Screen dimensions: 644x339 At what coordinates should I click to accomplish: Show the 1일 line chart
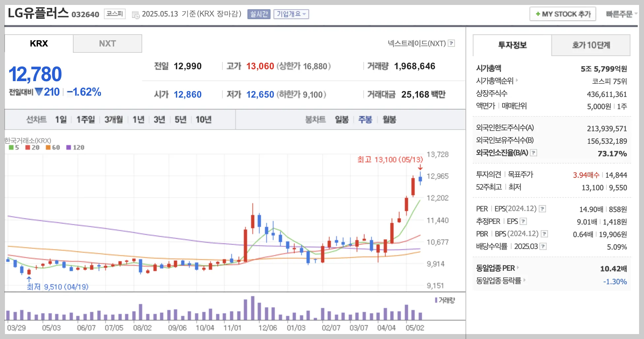point(61,119)
